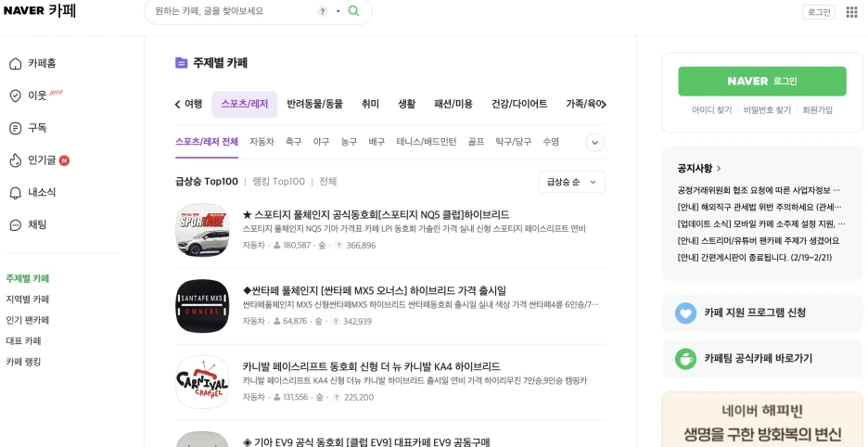
Task: Switch to the 취미 category tab
Action: 370,104
